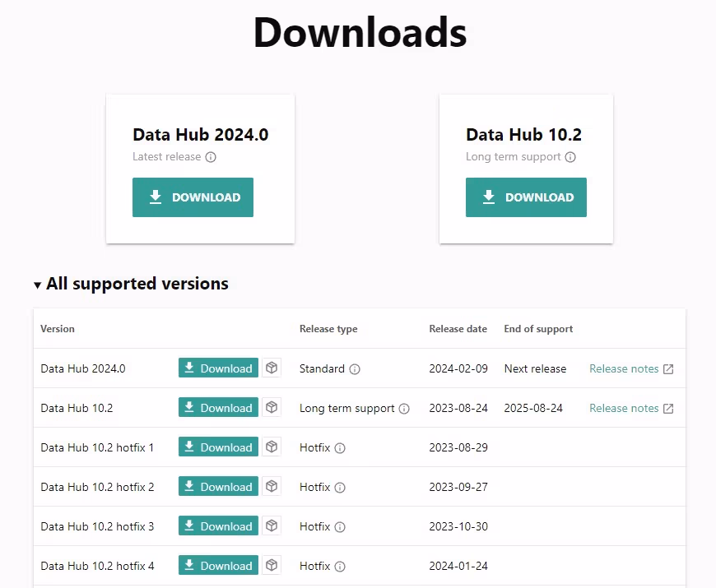The height and width of the screenshot is (588, 716).
Task: Download Data Hub 10.2 hotfix 2
Action: tap(218, 487)
